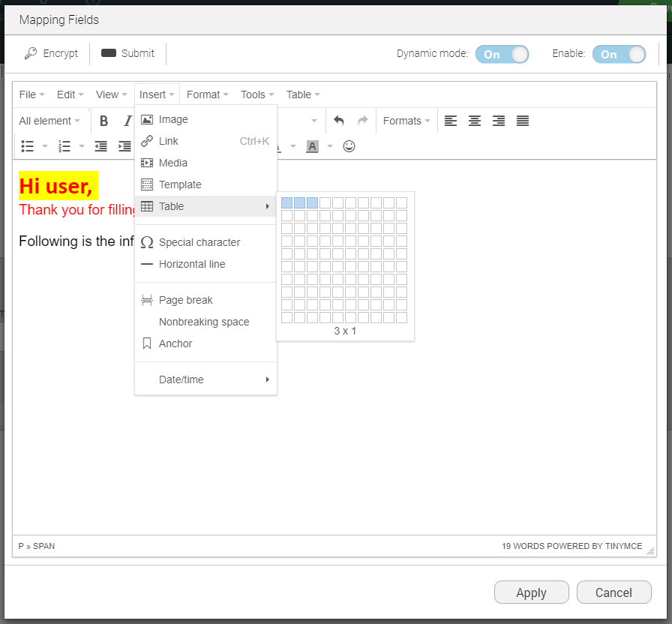The image size is (672, 624).
Task: Open the background color picker arrow
Action: [328, 146]
